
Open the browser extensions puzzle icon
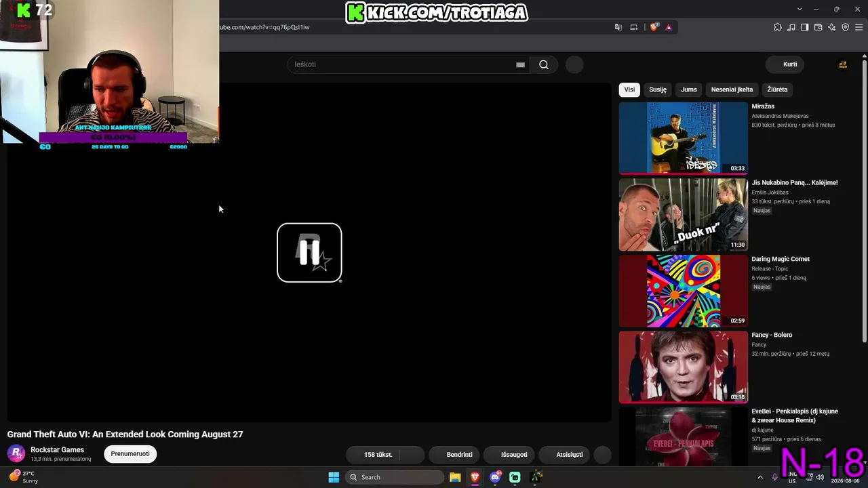778,27
